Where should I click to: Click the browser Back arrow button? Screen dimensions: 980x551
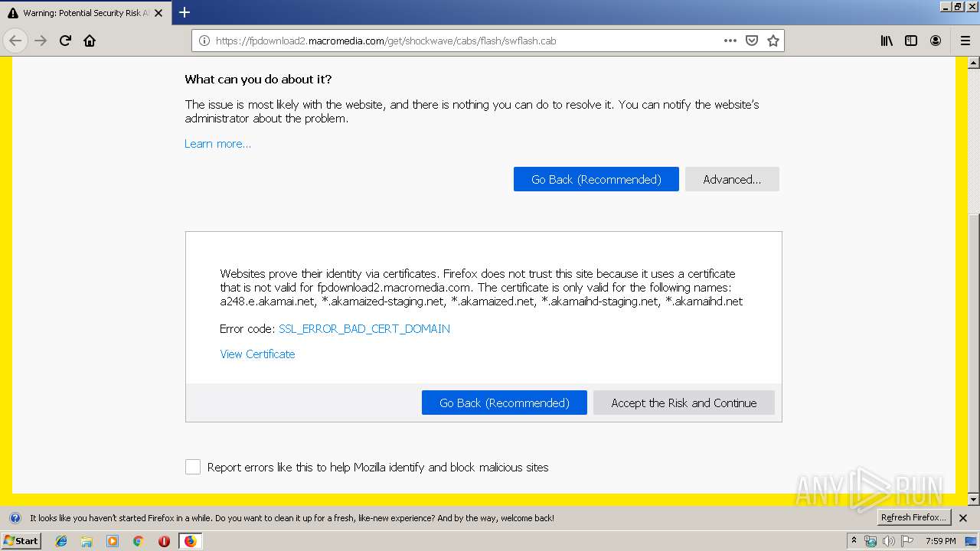click(15, 41)
